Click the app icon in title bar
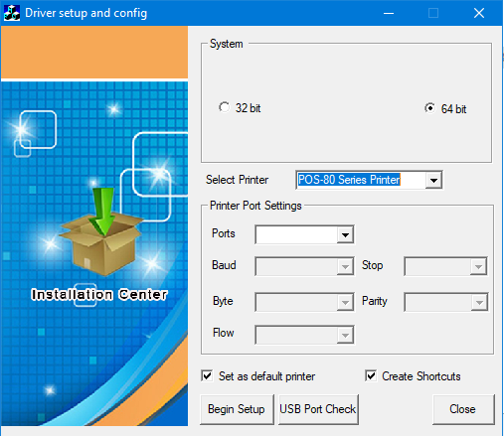Image resolution: width=504 pixels, height=436 pixels. [x=12, y=13]
